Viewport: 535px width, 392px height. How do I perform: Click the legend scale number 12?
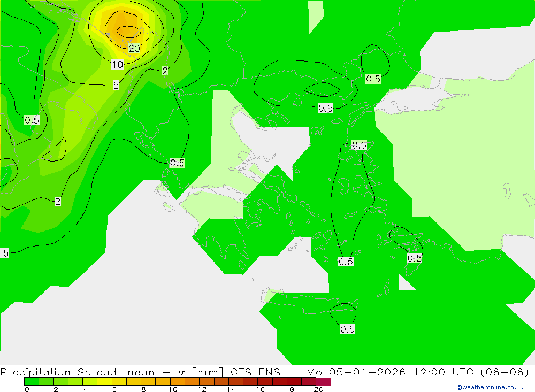tap(202, 389)
